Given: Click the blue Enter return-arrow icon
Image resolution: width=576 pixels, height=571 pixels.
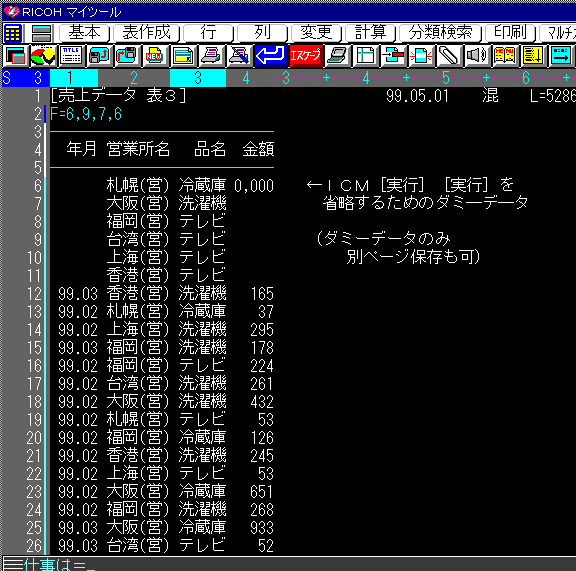Looking at the screenshot, I should click(x=270, y=56).
